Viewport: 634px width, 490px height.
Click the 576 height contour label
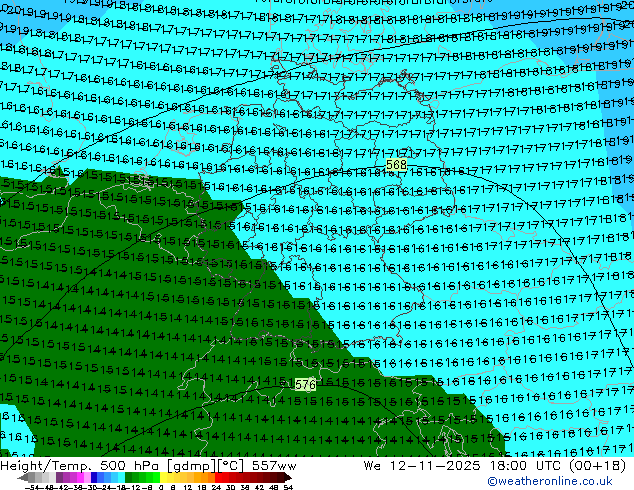(305, 384)
